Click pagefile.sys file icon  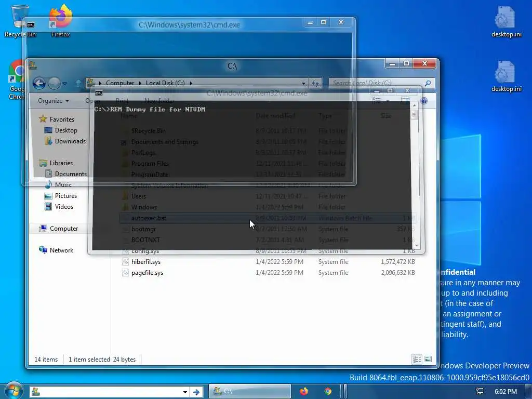[126, 272]
